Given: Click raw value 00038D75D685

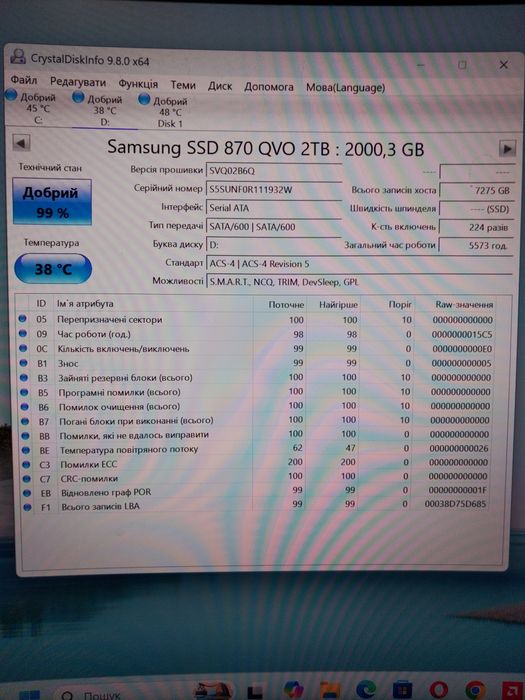Looking at the screenshot, I should point(455,504).
